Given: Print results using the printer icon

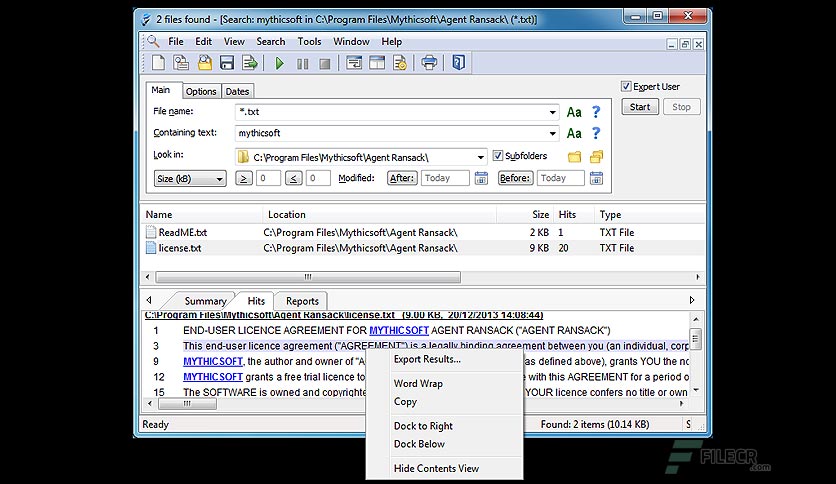Looking at the screenshot, I should (x=429, y=63).
